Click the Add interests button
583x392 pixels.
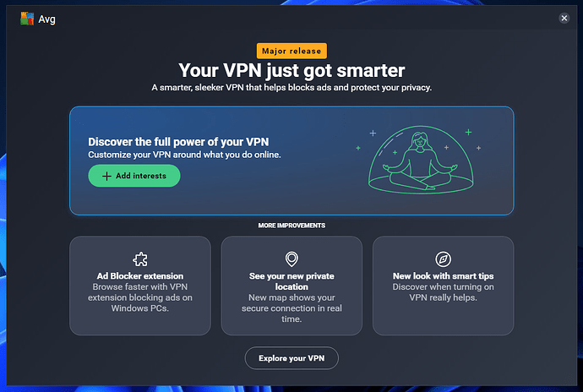(134, 176)
